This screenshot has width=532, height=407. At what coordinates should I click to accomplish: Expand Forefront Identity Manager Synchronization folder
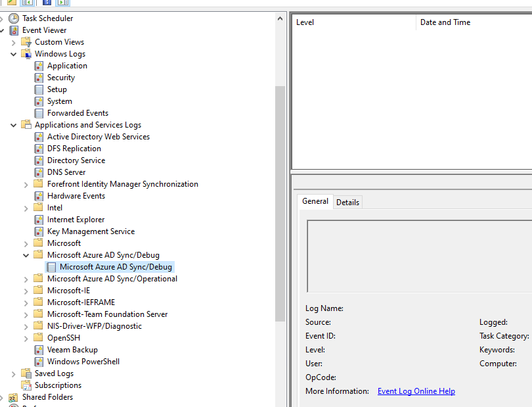[26, 185]
